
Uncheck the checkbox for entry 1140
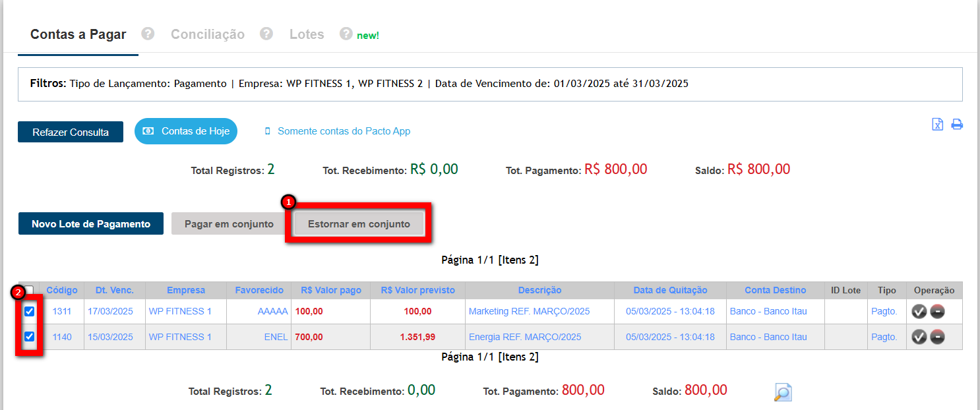pos(30,337)
